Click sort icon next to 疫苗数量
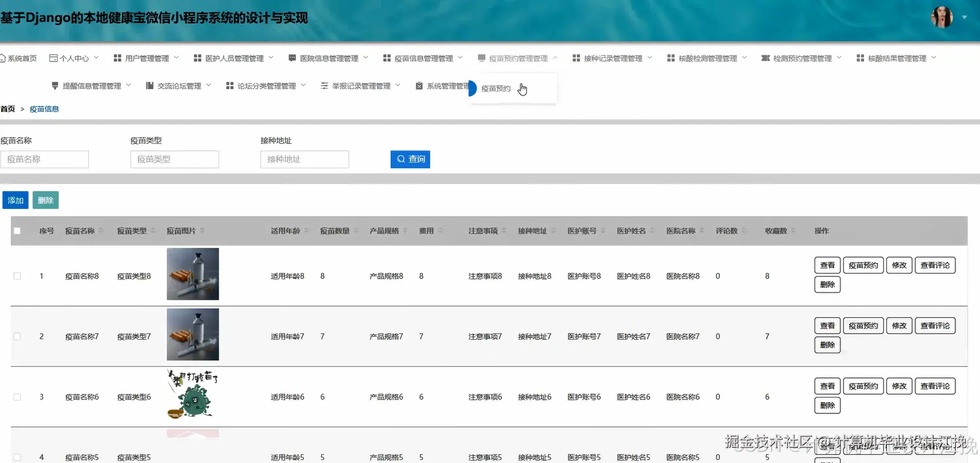This screenshot has width=980, height=463. [x=356, y=231]
